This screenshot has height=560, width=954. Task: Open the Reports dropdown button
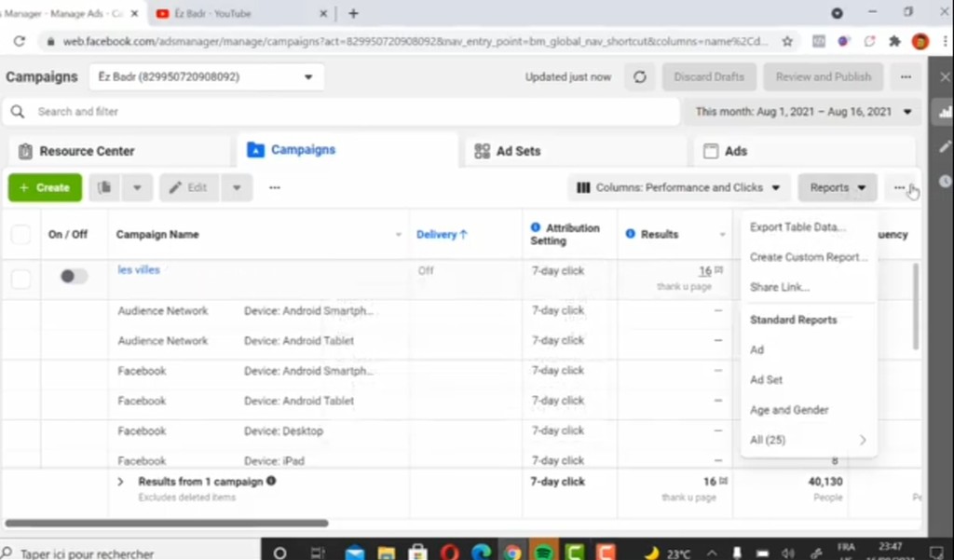(x=838, y=187)
